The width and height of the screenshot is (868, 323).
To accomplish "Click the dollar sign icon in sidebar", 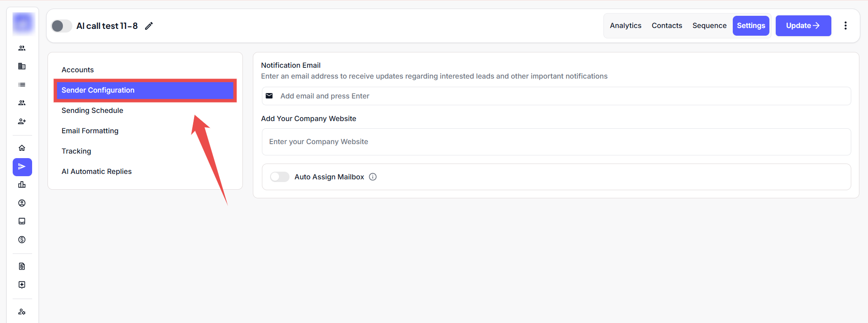I will pyautogui.click(x=22, y=240).
